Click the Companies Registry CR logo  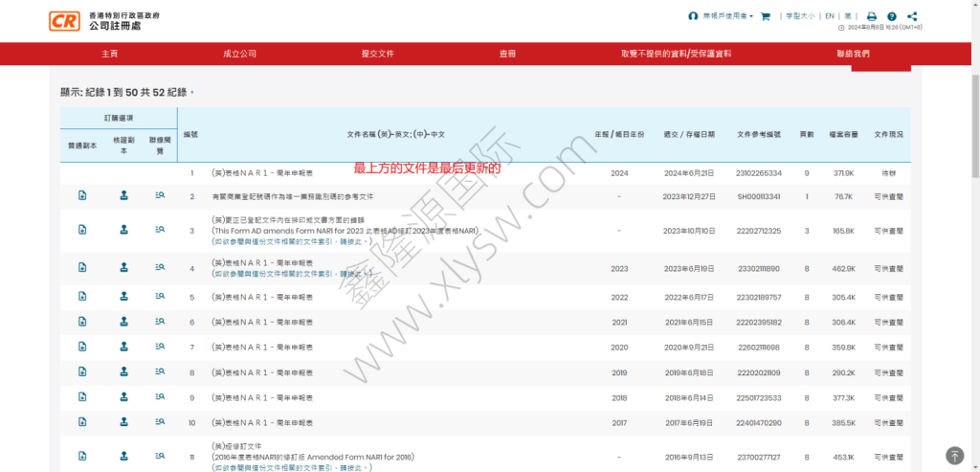coord(64,21)
